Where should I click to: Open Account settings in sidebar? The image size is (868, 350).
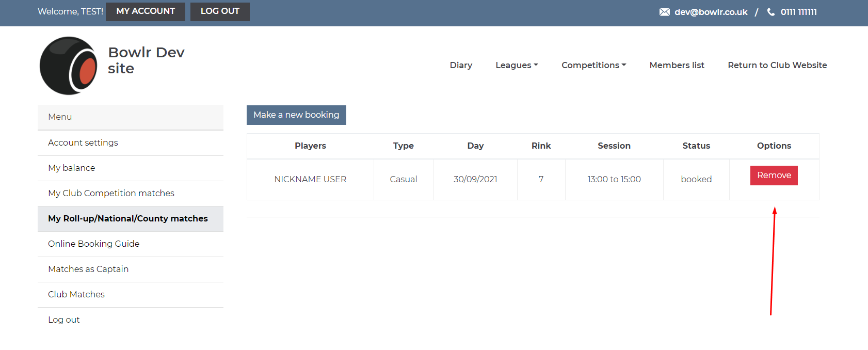tap(83, 142)
